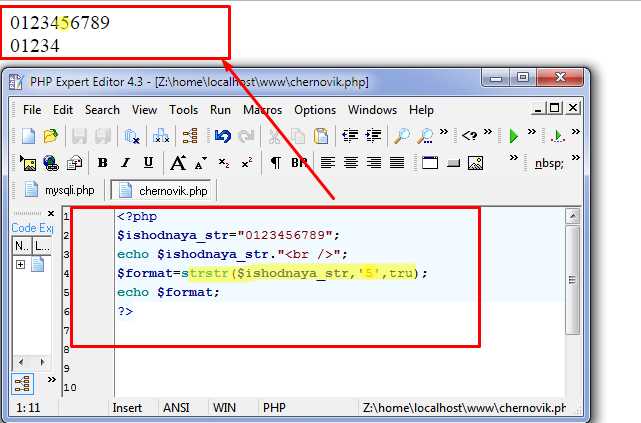Image resolution: width=641 pixels, height=423 pixels.
Task: Open the Help menu
Action: click(421, 110)
